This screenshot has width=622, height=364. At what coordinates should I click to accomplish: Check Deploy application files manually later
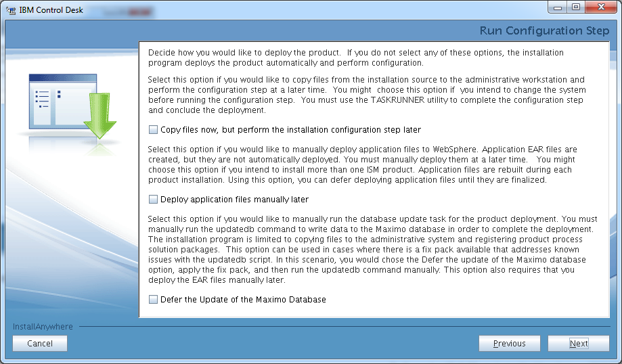click(153, 199)
